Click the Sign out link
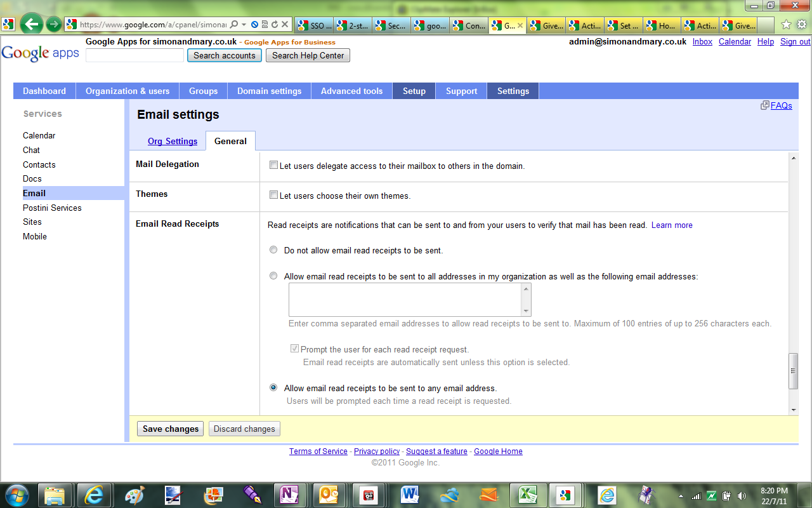The width and height of the screenshot is (812, 508). 796,41
